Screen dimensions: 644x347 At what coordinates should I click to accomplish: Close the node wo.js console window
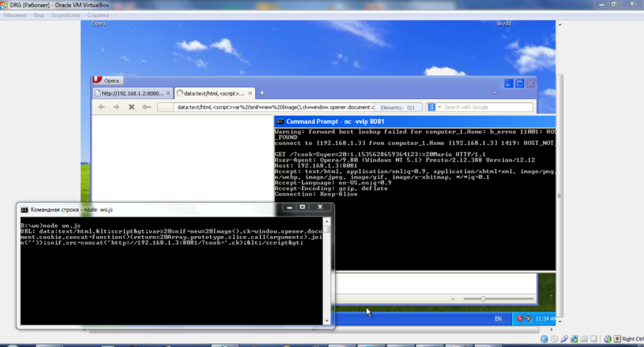click(x=320, y=207)
